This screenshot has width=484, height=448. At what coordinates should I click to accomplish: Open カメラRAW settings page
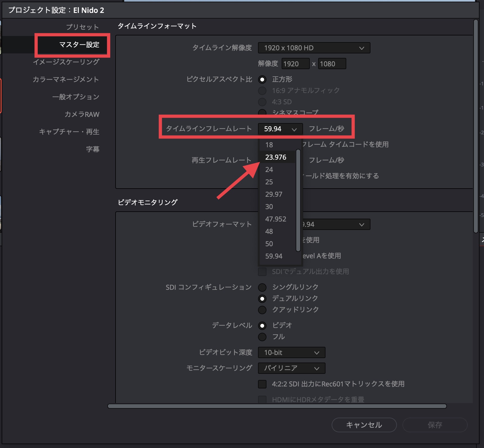pos(82,114)
